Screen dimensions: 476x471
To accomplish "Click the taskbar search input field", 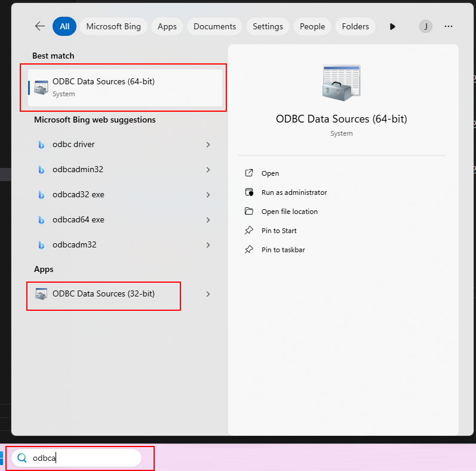I will [84, 458].
